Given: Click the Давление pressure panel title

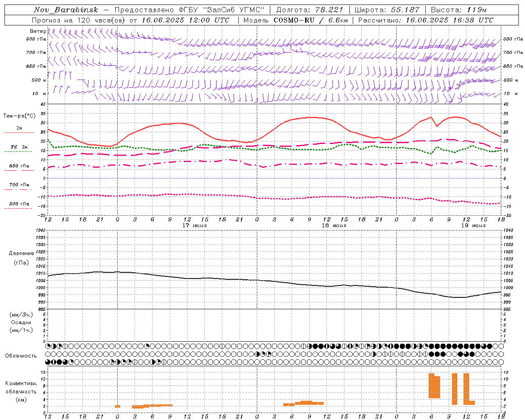Looking at the screenshot, I should click(21, 253).
